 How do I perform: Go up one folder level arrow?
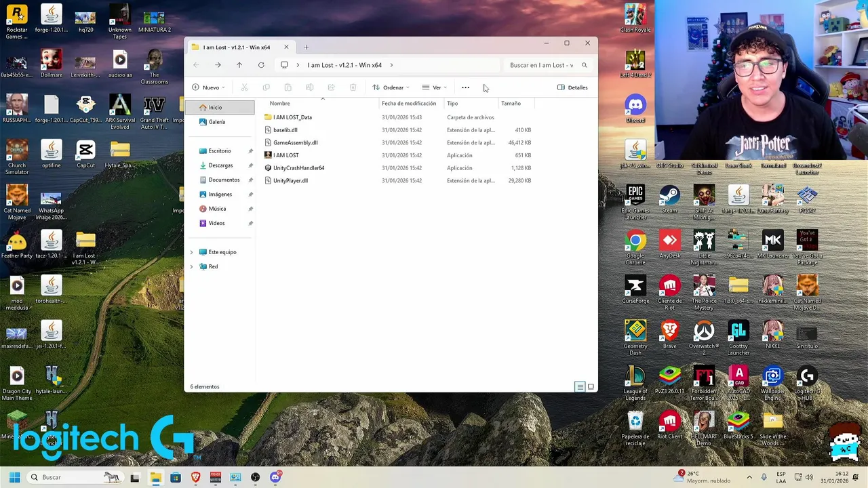click(x=239, y=65)
